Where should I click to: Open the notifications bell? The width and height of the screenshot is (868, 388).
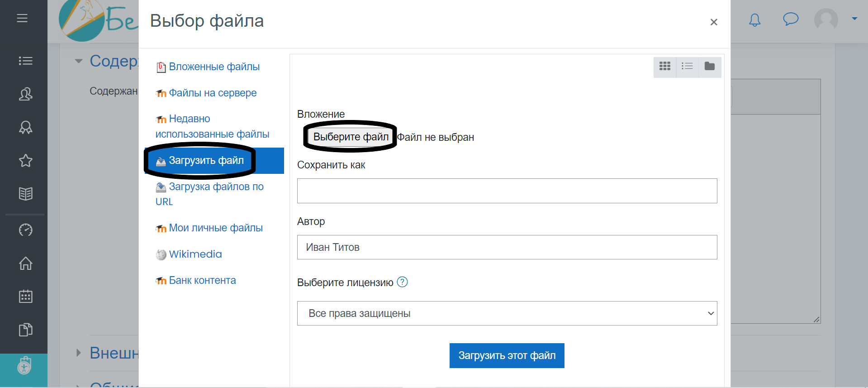(x=754, y=20)
